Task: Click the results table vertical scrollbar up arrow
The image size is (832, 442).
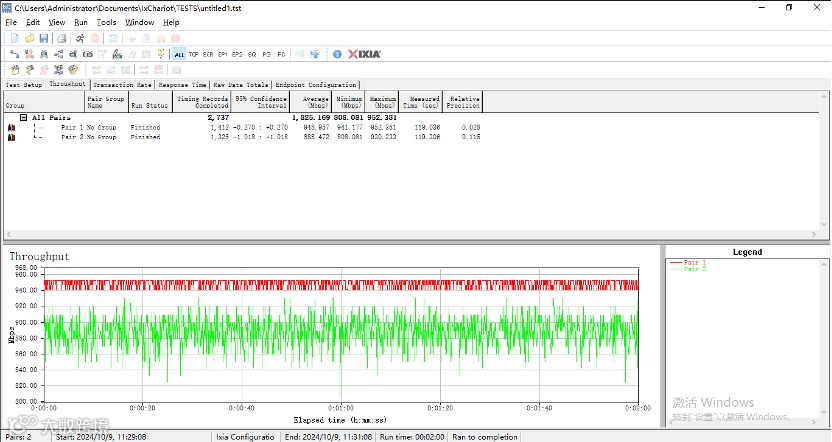Action: (x=824, y=97)
